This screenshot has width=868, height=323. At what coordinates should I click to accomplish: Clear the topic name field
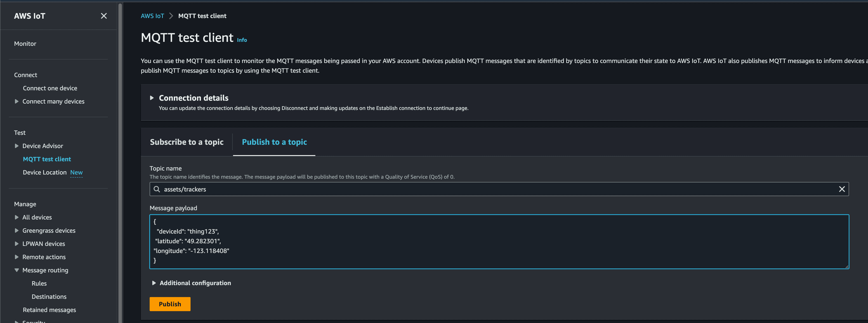(842, 189)
